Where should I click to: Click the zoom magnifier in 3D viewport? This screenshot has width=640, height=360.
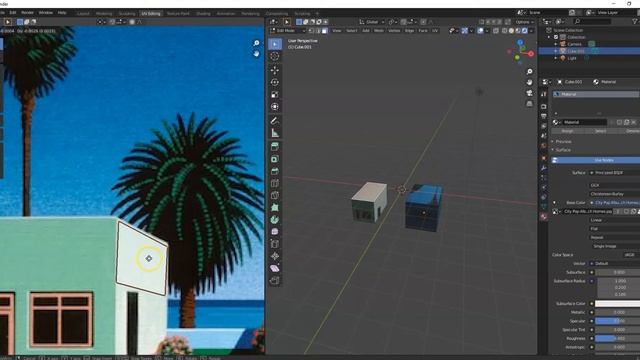pyautogui.click(x=529, y=72)
